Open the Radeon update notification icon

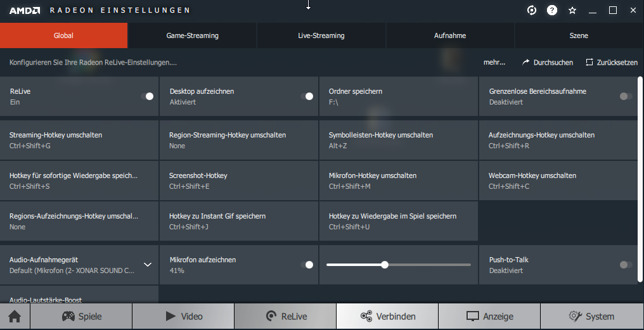click(531, 10)
